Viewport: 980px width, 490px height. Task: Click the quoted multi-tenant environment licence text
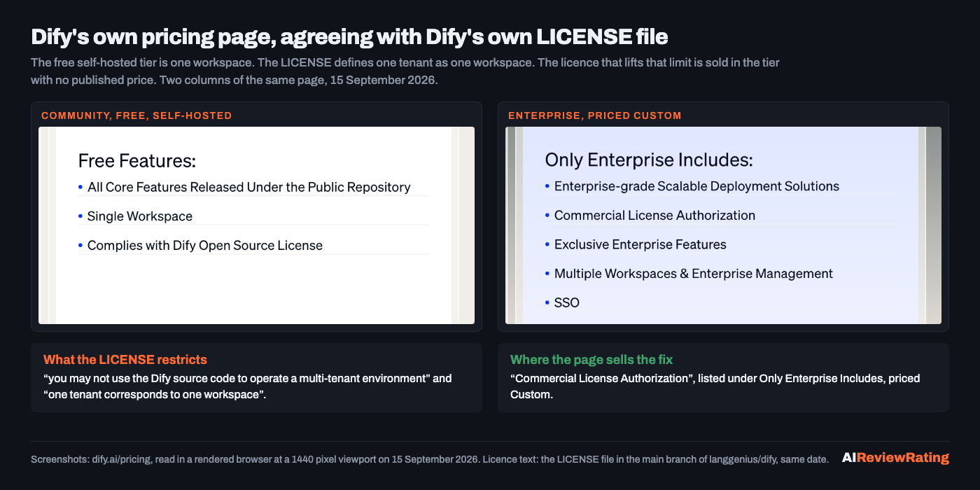[x=248, y=386]
